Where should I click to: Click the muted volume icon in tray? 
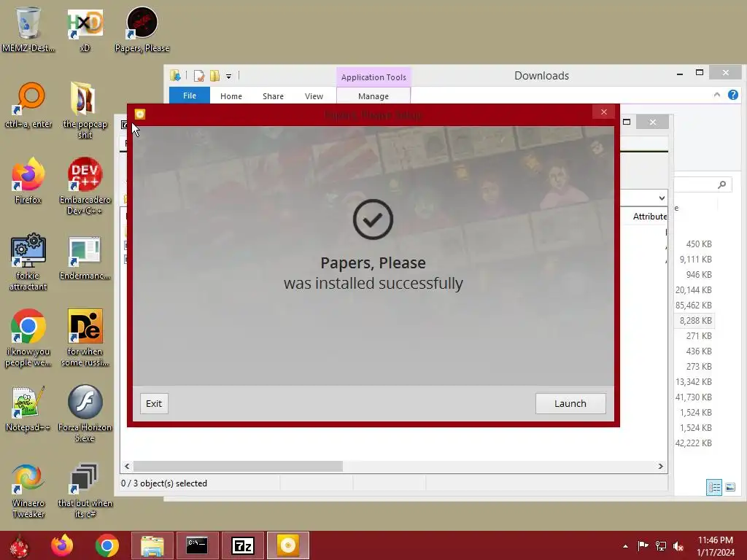point(678,546)
